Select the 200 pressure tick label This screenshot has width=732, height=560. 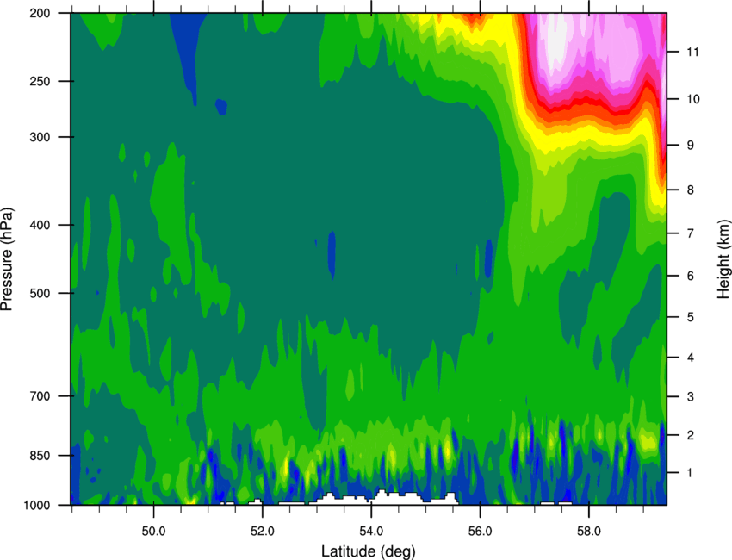click(40, 14)
